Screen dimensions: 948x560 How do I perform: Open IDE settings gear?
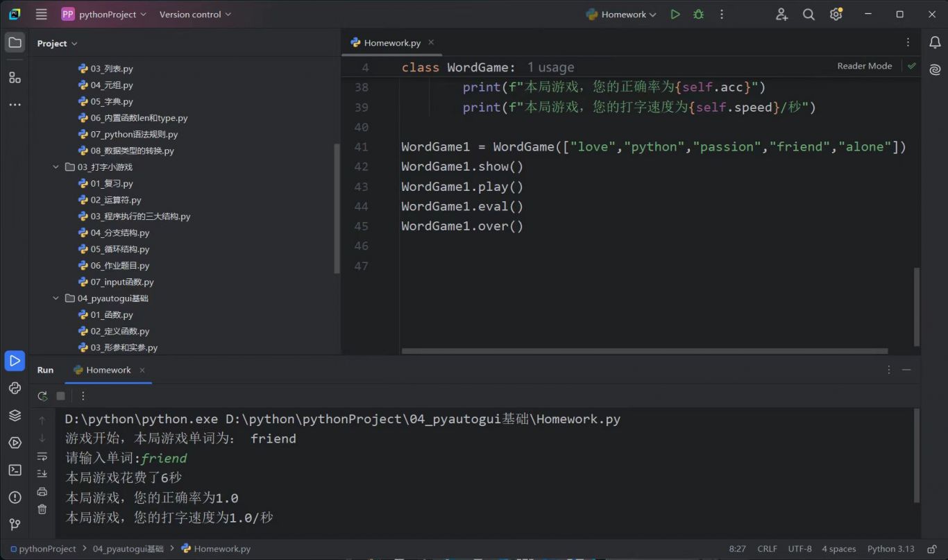tap(836, 14)
